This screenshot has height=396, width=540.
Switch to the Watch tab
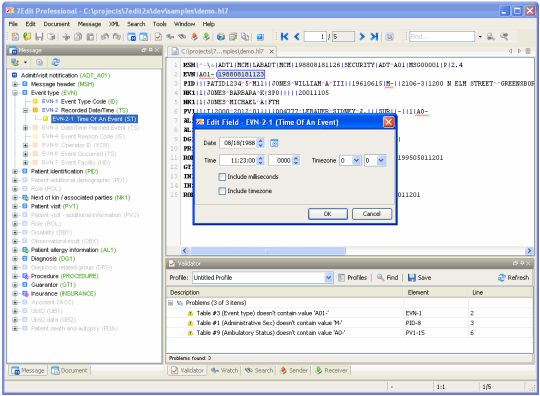[225, 371]
